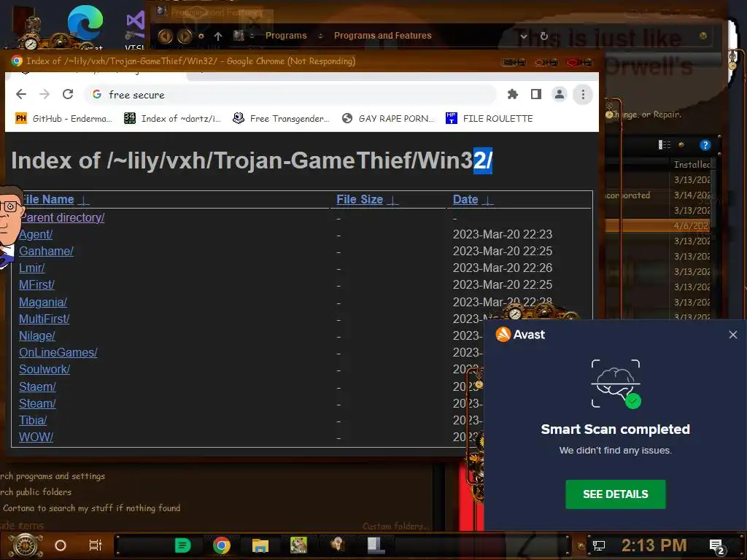Image resolution: width=747 pixels, height=560 pixels.
Task: Click the date '2023-Mar-20 22:26'
Action: (x=503, y=268)
